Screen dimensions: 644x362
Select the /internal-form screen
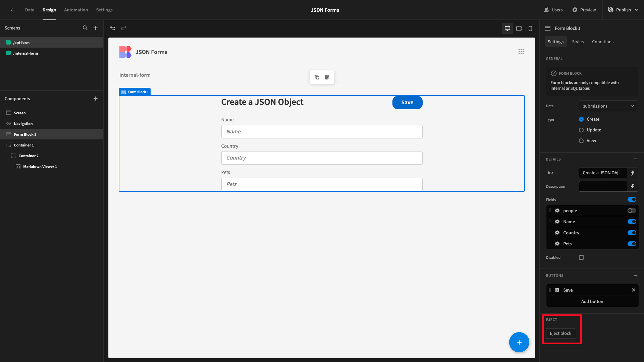click(52, 53)
